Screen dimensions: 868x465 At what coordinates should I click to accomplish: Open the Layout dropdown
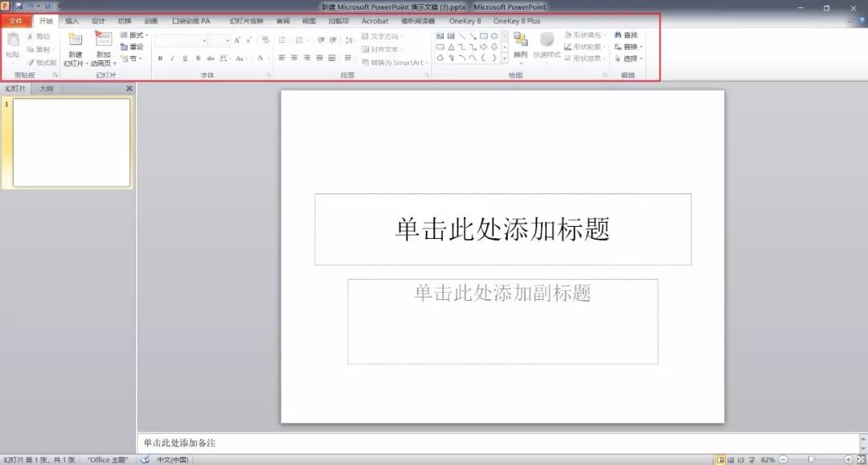137,36
